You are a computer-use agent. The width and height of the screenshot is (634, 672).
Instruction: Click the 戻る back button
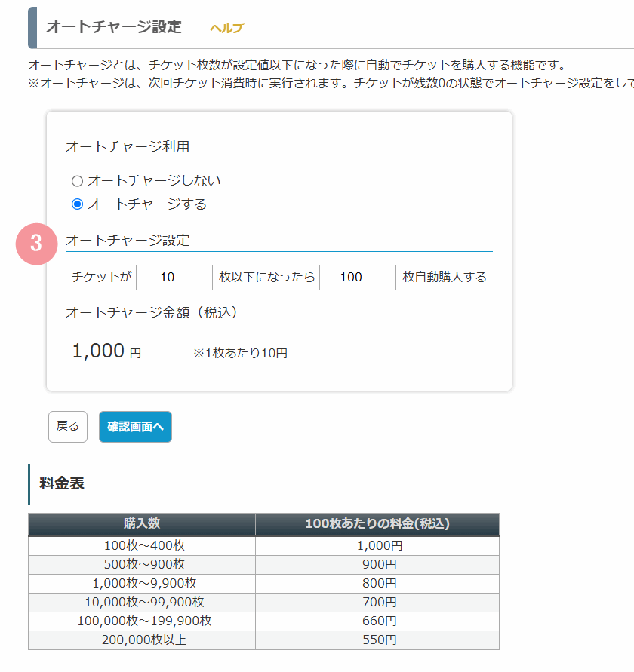(x=68, y=427)
